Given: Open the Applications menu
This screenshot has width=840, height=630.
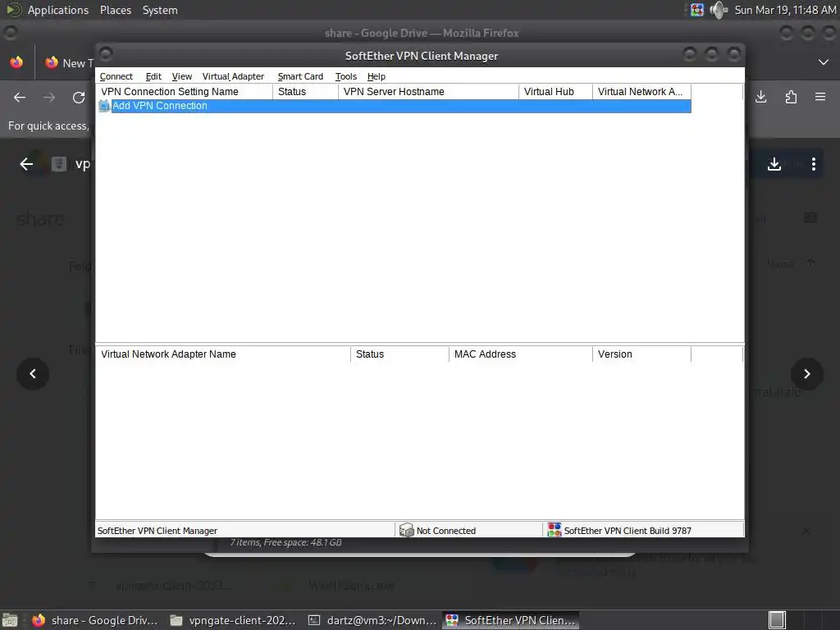Looking at the screenshot, I should click(x=58, y=10).
